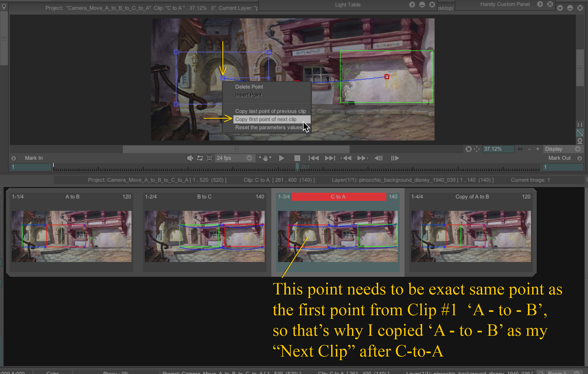
Task: Center the view with crosshair icon
Action: pos(477,149)
